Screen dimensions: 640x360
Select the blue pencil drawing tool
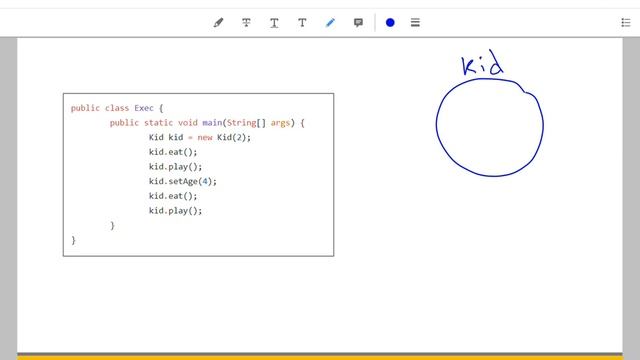(x=330, y=22)
